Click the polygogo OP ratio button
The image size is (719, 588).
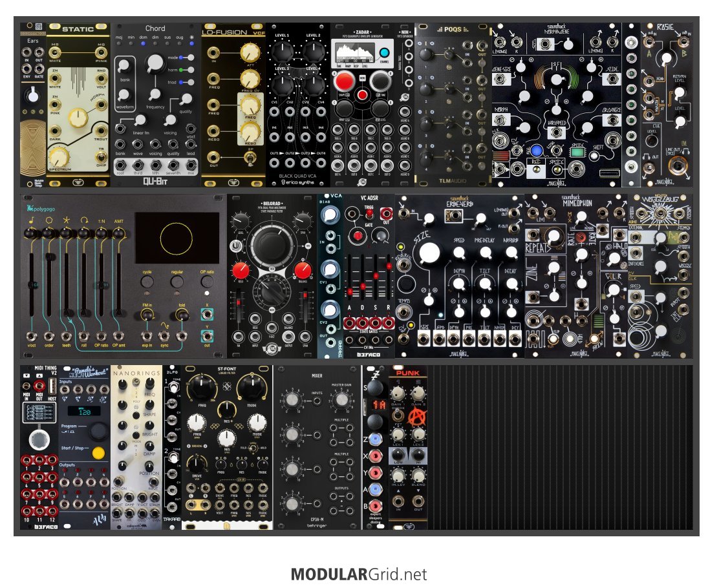[207, 281]
